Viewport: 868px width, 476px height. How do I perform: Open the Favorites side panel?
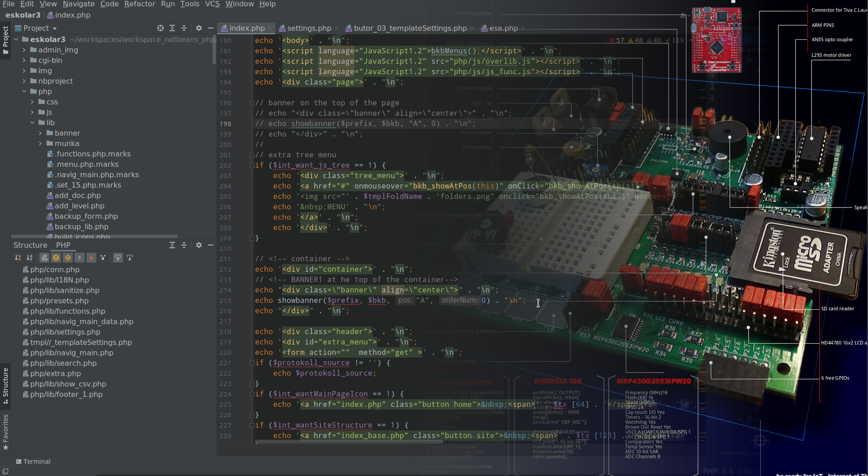point(5,432)
